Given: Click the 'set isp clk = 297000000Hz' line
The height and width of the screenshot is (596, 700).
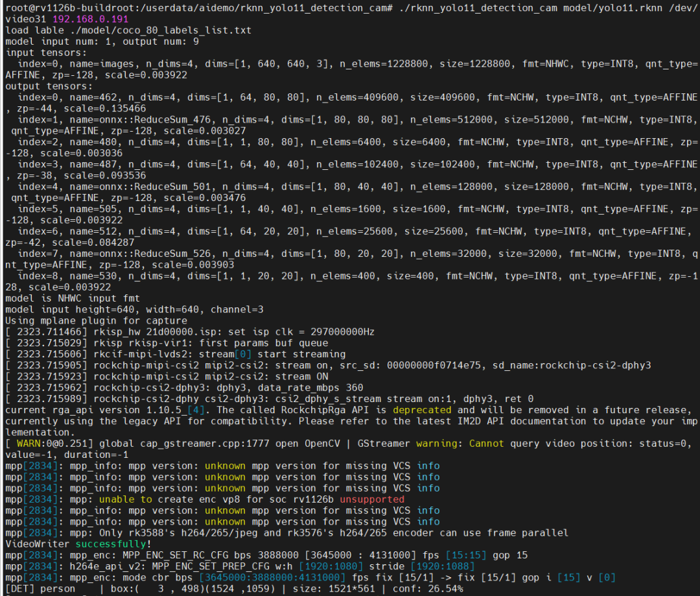Looking at the screenshot, I should tap(190, 332).
